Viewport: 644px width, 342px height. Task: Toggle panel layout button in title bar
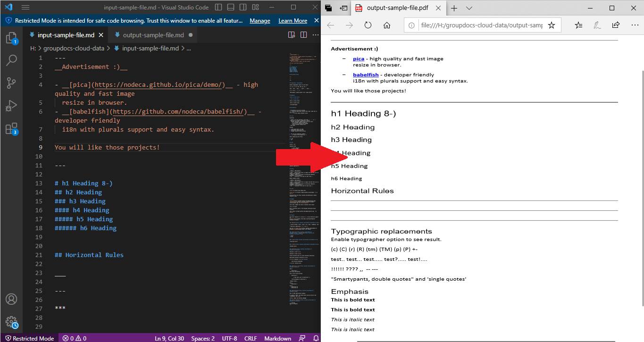[x=231, y=8]
